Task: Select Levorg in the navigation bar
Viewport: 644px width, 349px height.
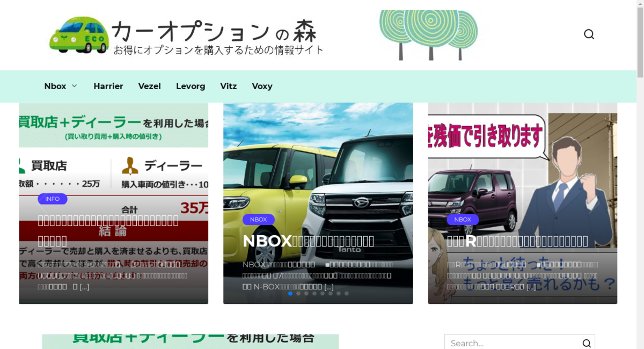Action: click(191, 86)
